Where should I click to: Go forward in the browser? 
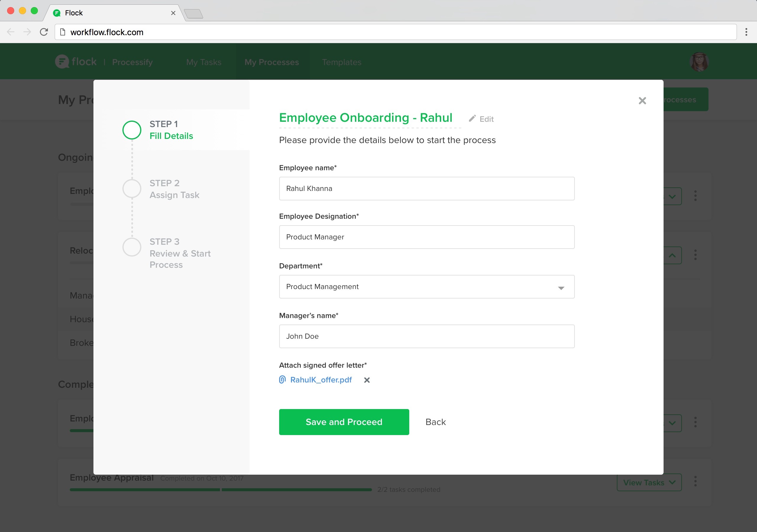coord(27,32)
